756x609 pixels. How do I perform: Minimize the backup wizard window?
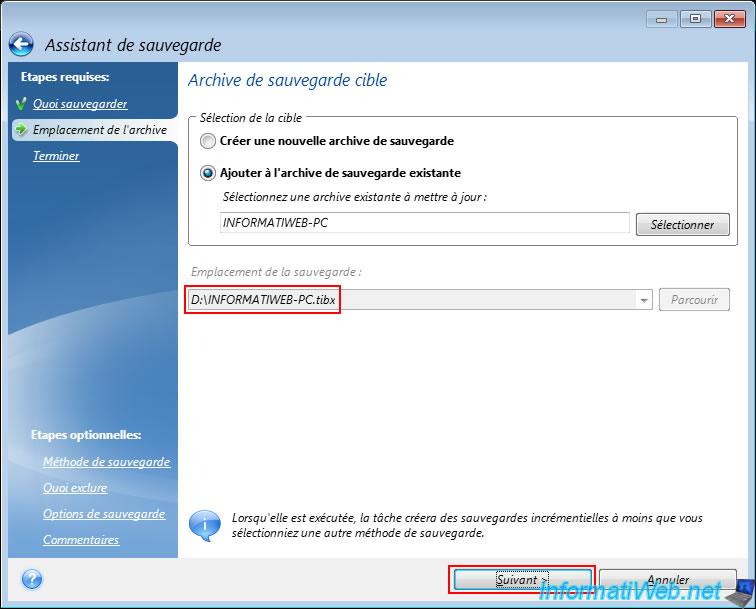click(662, 19)
